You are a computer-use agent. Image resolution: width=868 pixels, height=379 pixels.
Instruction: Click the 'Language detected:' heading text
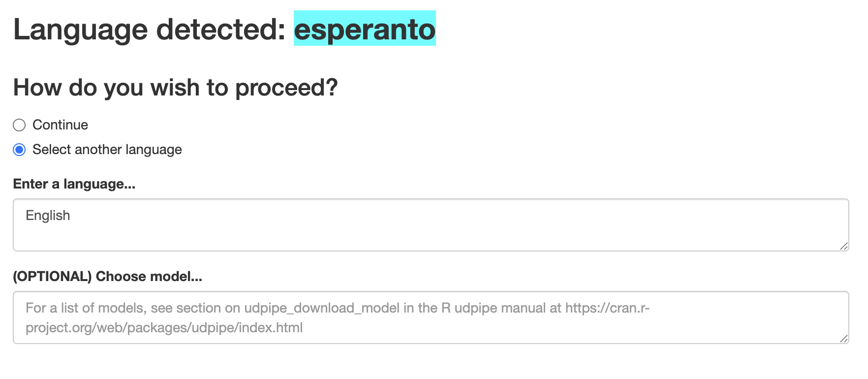(x=149, y=29)
